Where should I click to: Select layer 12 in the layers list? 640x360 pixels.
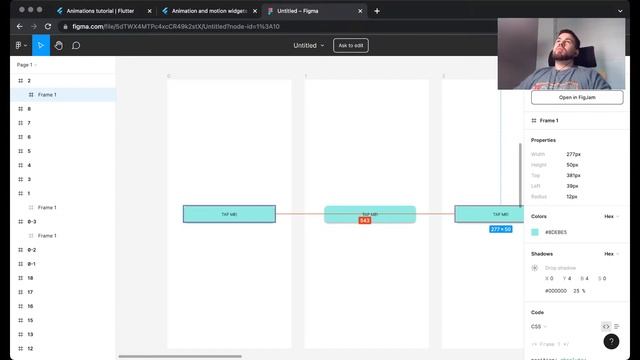pos(63,348)
